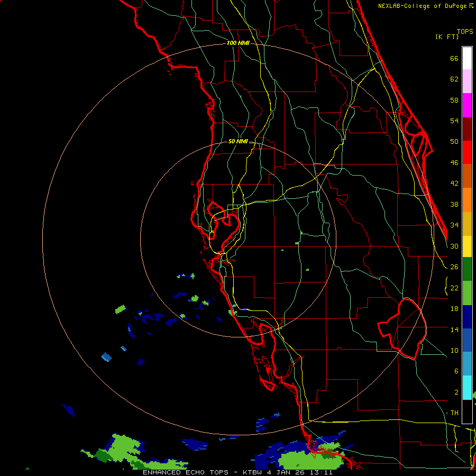Click the NEXLAB-College of DuPage credit text
The image size is (476, 476).
(x=425, y=6)
